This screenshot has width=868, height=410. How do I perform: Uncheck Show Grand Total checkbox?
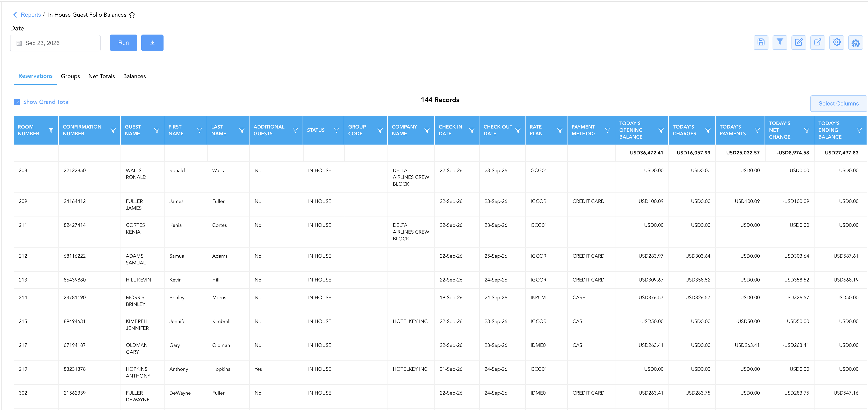17,102
